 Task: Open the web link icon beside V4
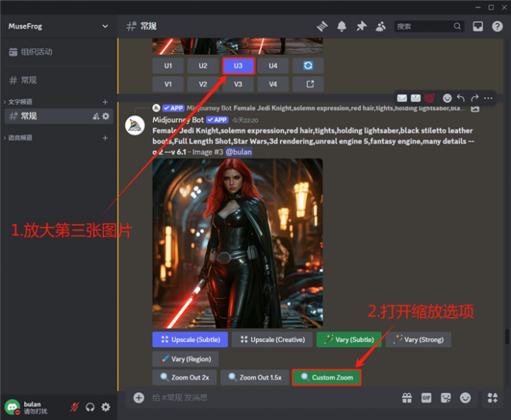pyautogui.click(x=308, y=84)
